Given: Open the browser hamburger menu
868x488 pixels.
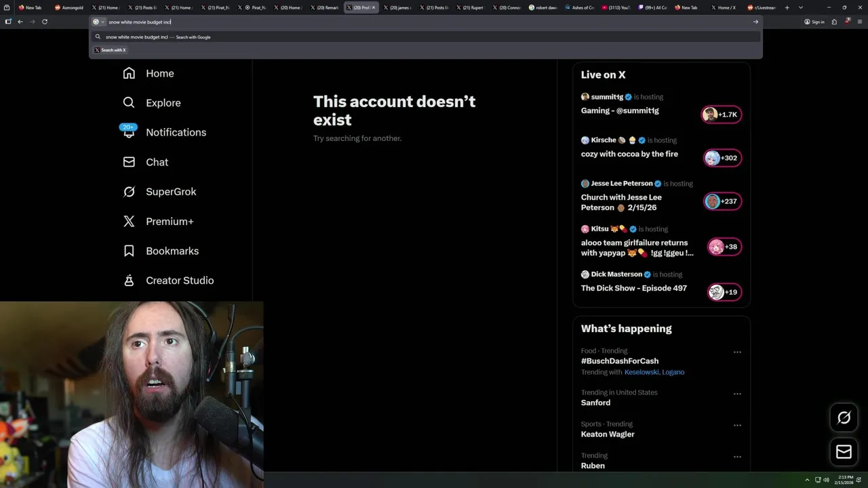Looking at the screenshot, I should [x=859, y=22].
